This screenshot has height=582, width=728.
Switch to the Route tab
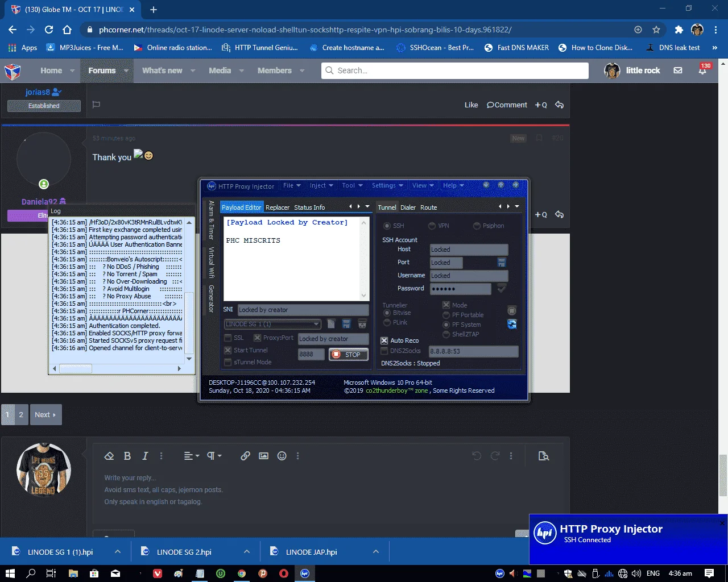[x=429, y=207]
